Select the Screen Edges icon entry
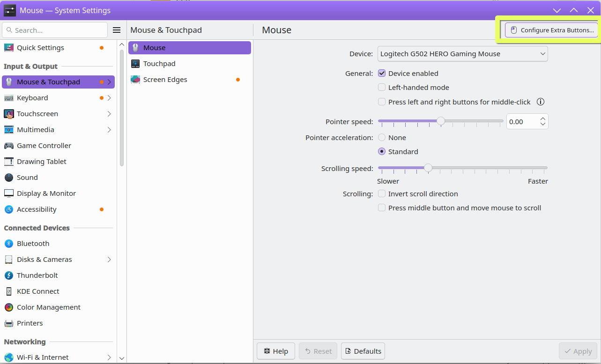The image size is (601, 364). [135, 80]
